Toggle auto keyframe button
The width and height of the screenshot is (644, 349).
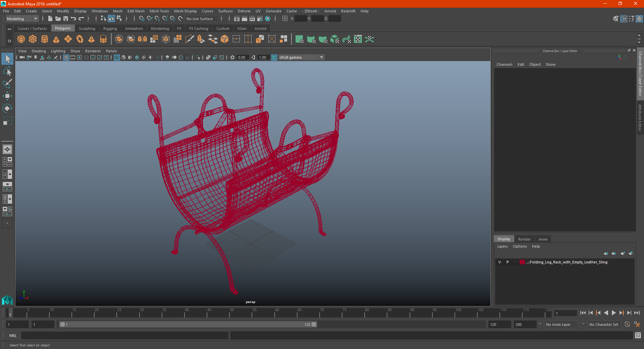coord(627,325)
